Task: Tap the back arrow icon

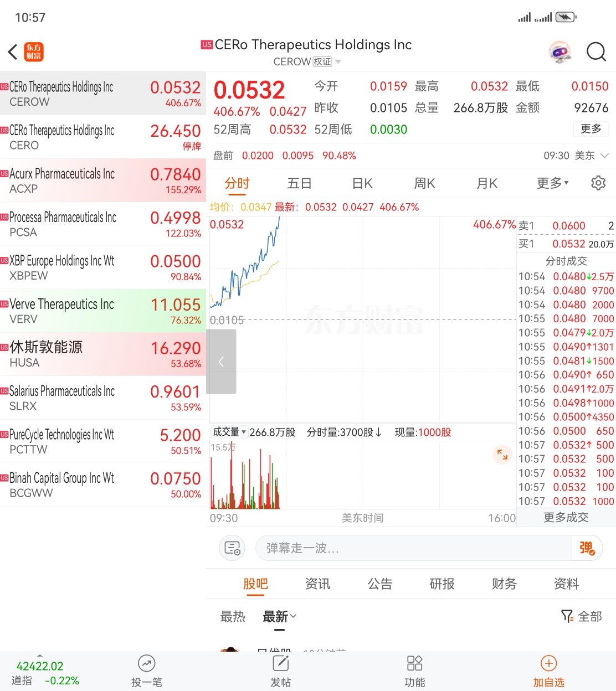Action: (13, 52)
